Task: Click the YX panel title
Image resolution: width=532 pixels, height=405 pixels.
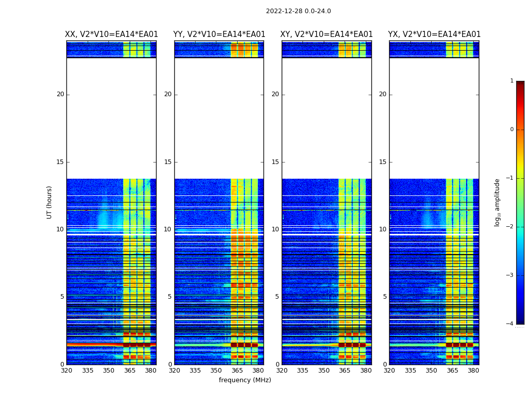Action: point(434,34)
